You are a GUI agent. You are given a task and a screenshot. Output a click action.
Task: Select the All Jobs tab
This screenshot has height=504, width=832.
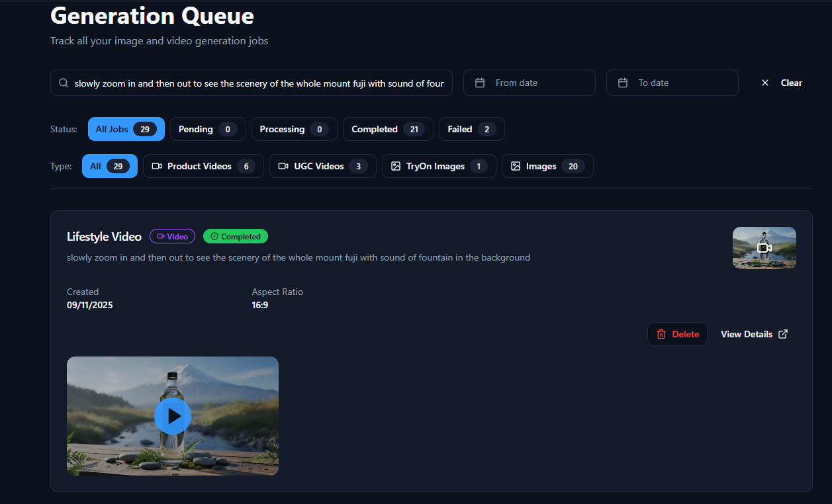126,129
